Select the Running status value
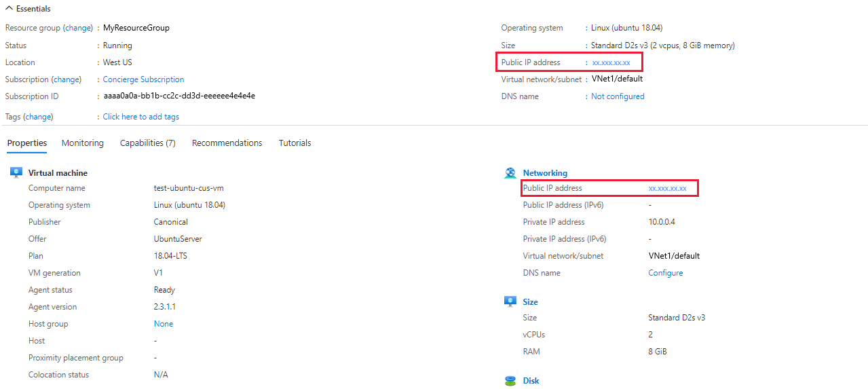Viewport: 868px width, 389px height. (x=117, y=45)
